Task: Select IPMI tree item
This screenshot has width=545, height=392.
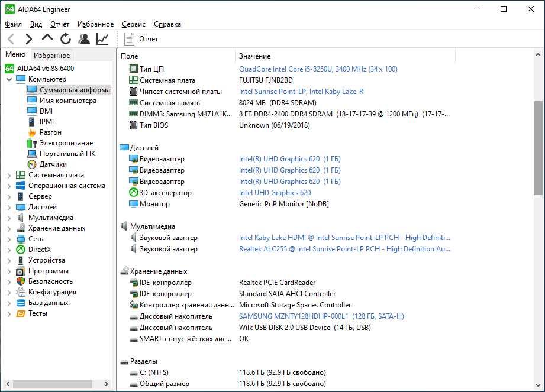Action: [x=47, y=122]
